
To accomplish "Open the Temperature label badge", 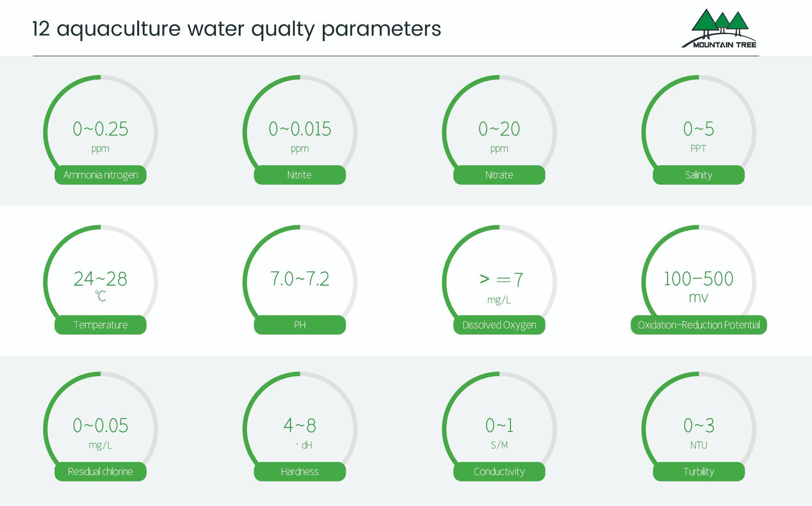I will (x=100, y=325).
